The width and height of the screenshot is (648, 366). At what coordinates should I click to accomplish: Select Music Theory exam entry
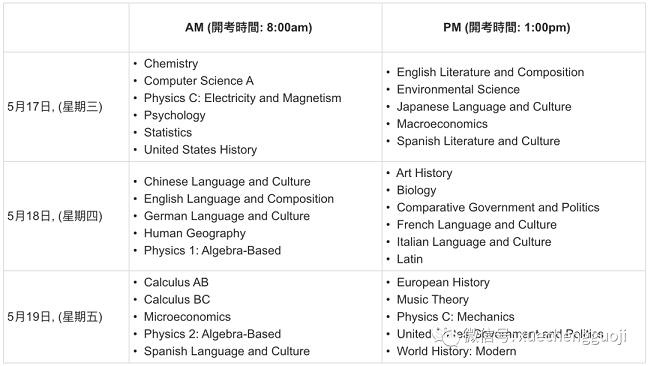433,299
